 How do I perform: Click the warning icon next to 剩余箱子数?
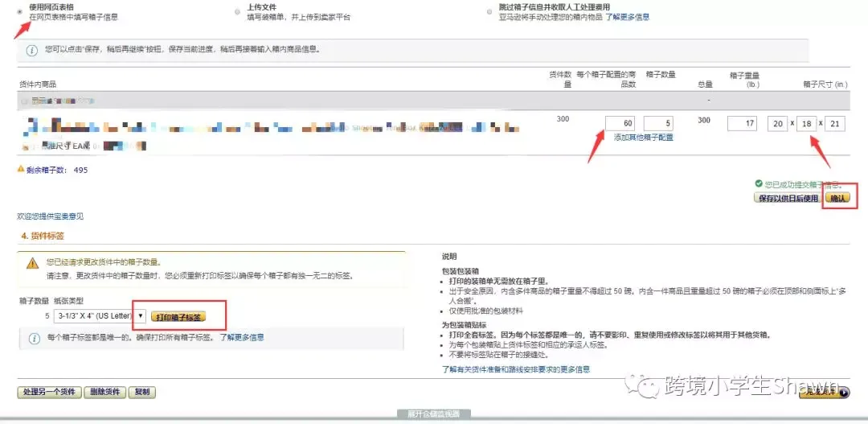(21, 170)
